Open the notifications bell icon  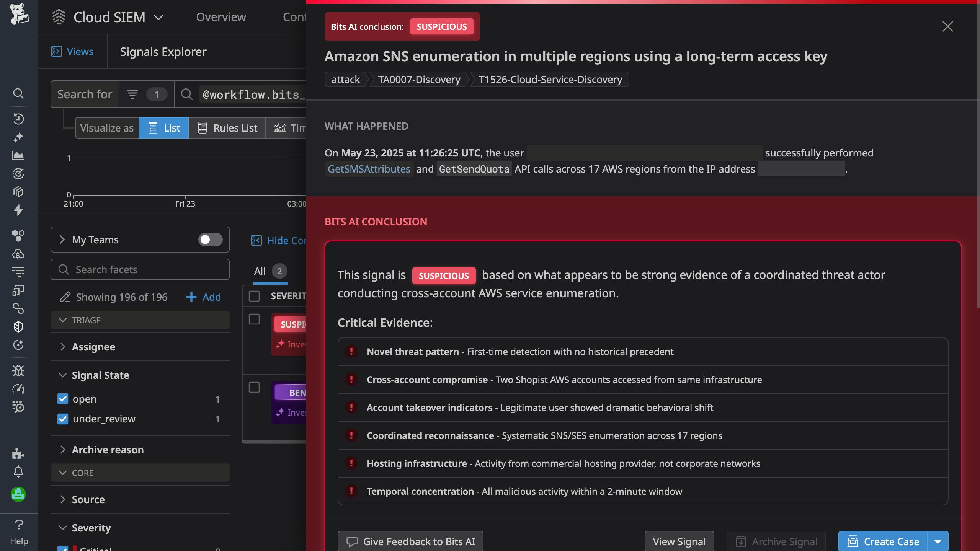coord(19,471)
